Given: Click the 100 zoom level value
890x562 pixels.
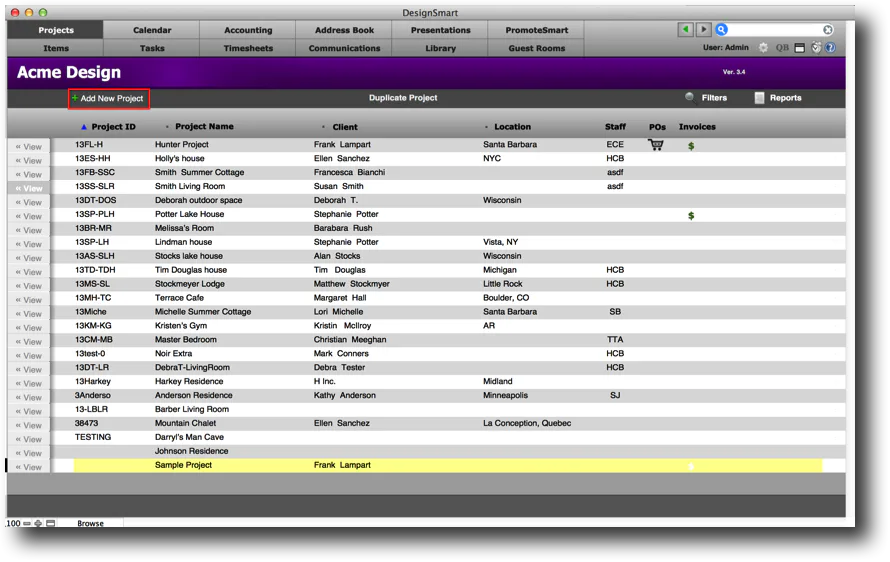Looking at the screenshot, I should pyautogui.click(x=13, y=523).
